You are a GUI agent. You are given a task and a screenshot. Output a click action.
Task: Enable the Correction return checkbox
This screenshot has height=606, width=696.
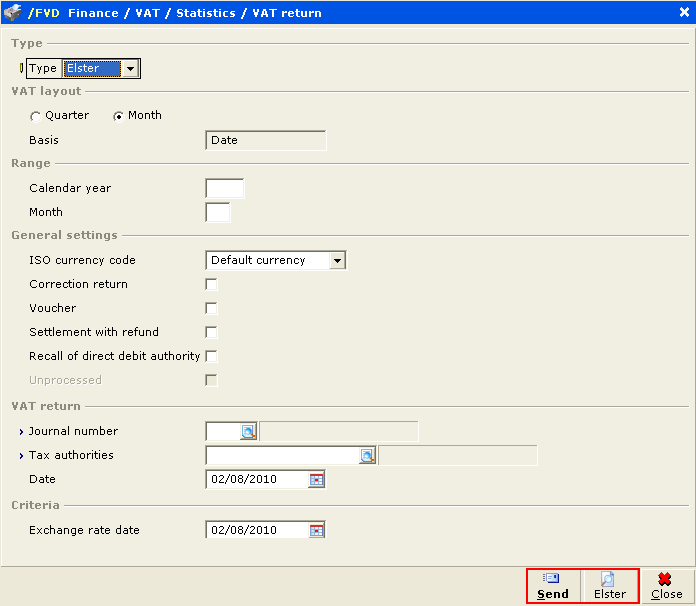point(211,284)
